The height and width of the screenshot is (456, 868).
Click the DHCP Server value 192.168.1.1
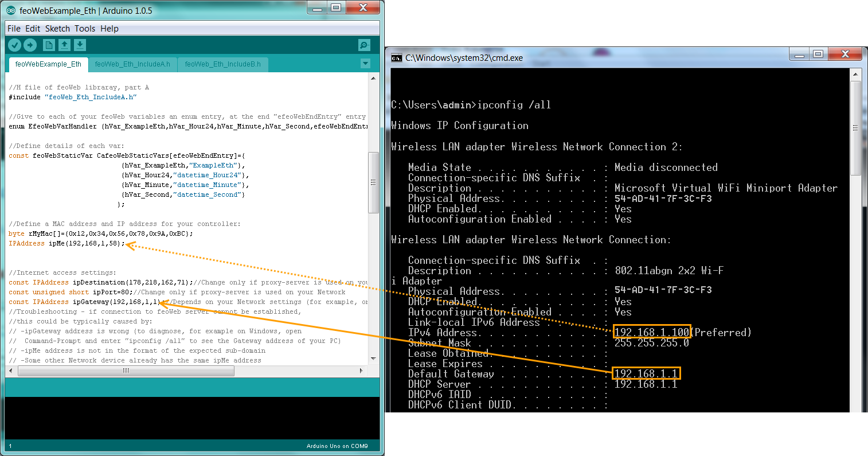[x=646, y=384]
